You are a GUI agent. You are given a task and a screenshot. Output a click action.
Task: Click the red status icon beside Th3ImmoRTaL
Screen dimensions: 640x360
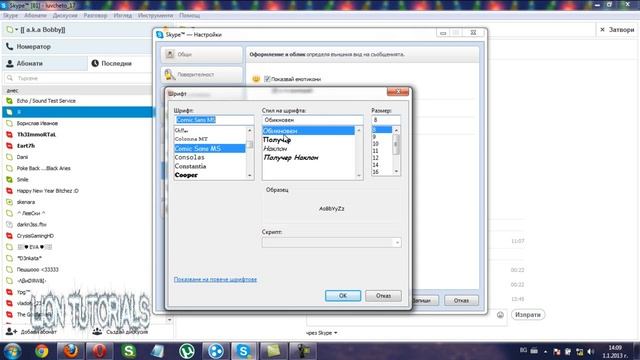(9, 134)
